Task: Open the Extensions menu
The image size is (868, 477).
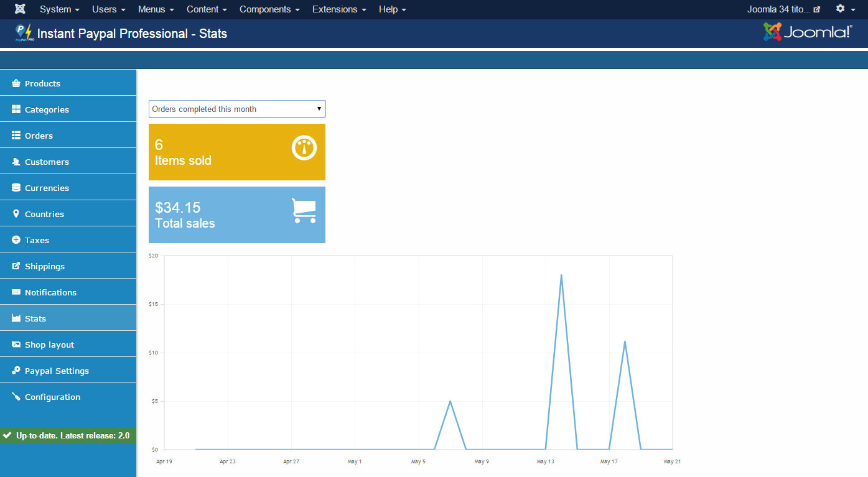Action: [x=339, y=9]
